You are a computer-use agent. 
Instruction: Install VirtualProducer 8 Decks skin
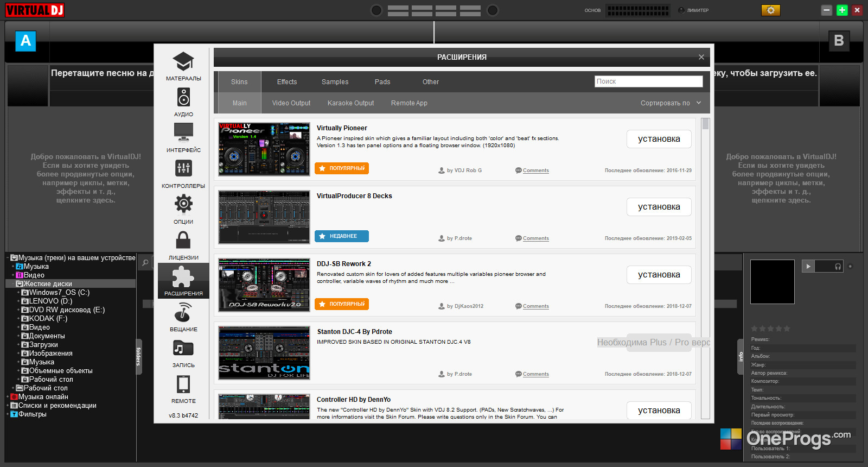[x=659, y=207]
